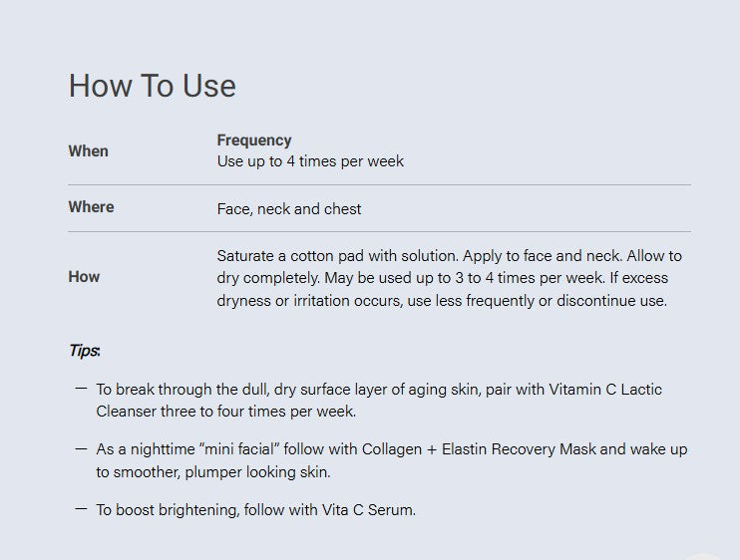Click 'to smoother, plumper looking skin' line

click(x=213, y=472)
